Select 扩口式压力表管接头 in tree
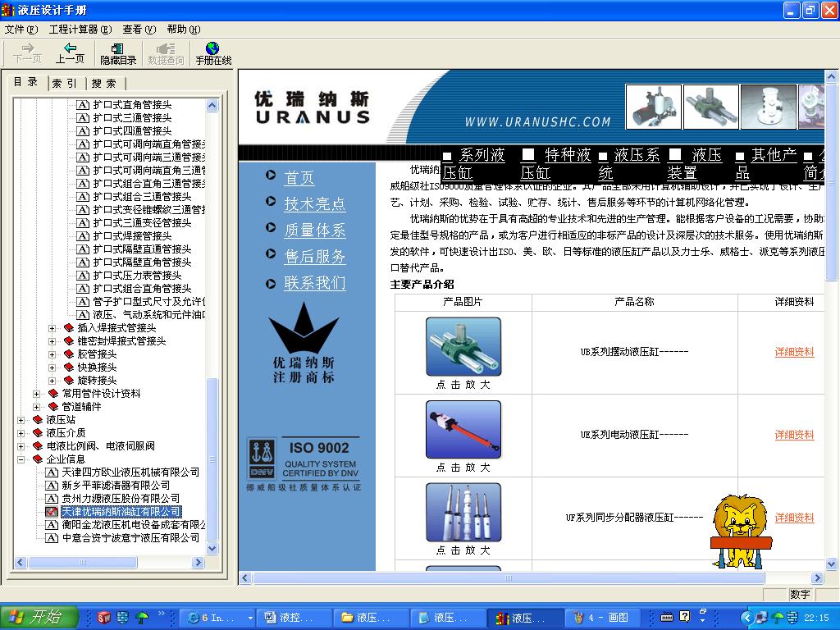This screenshot has width=840, height=630. pyautogui.click(x=137, y=276)
